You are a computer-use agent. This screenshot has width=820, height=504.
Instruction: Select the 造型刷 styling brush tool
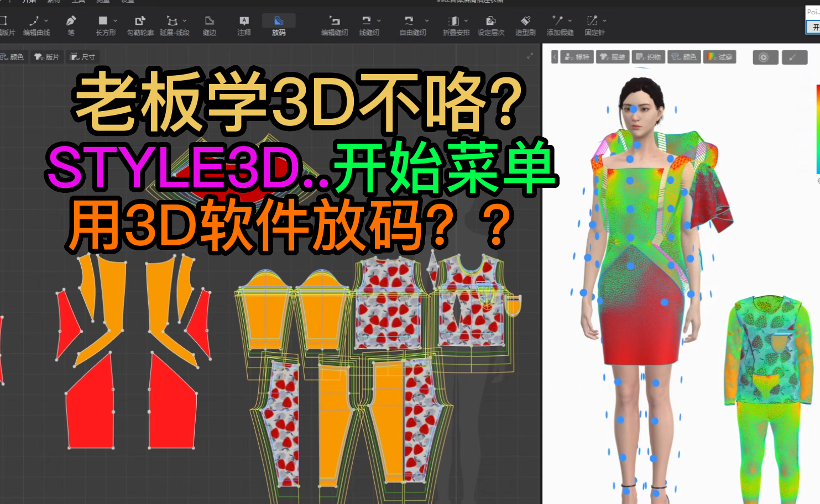click(525, 26)
